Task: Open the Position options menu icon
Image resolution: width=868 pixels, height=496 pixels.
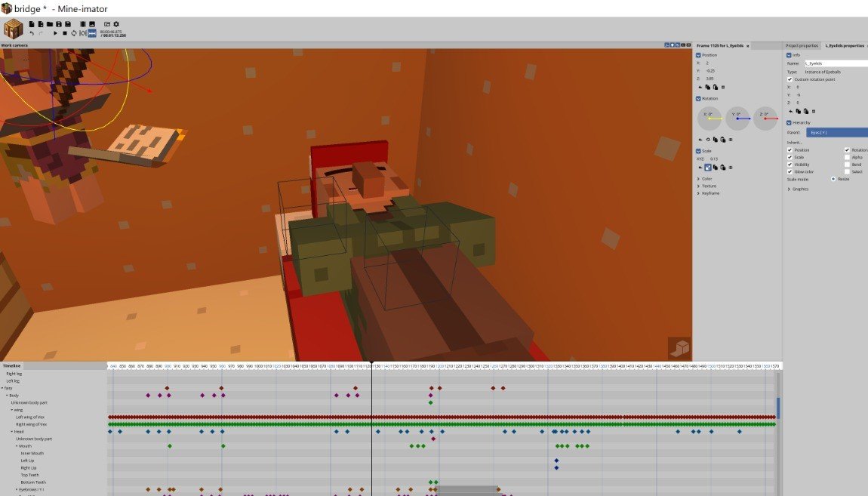Action: tap(723, 88)
